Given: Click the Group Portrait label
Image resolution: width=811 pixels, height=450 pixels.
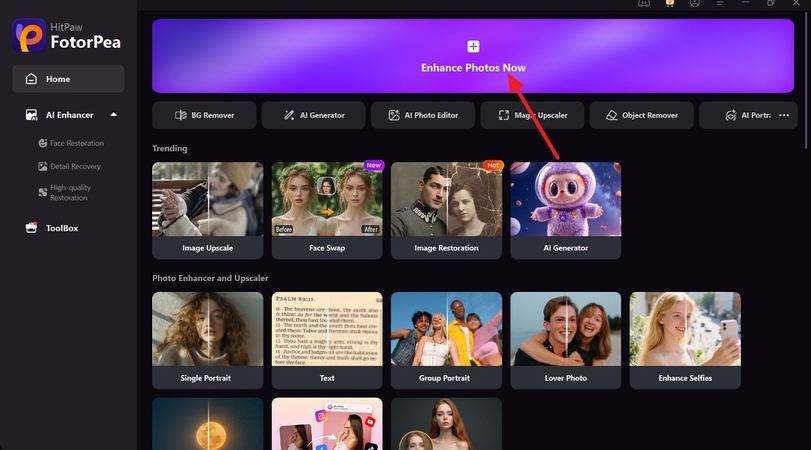Looking at the screenshot, I should click(x=444, y=378).
